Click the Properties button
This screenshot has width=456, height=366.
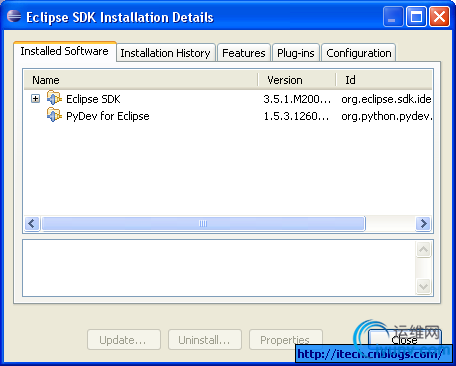pos(286,340)
